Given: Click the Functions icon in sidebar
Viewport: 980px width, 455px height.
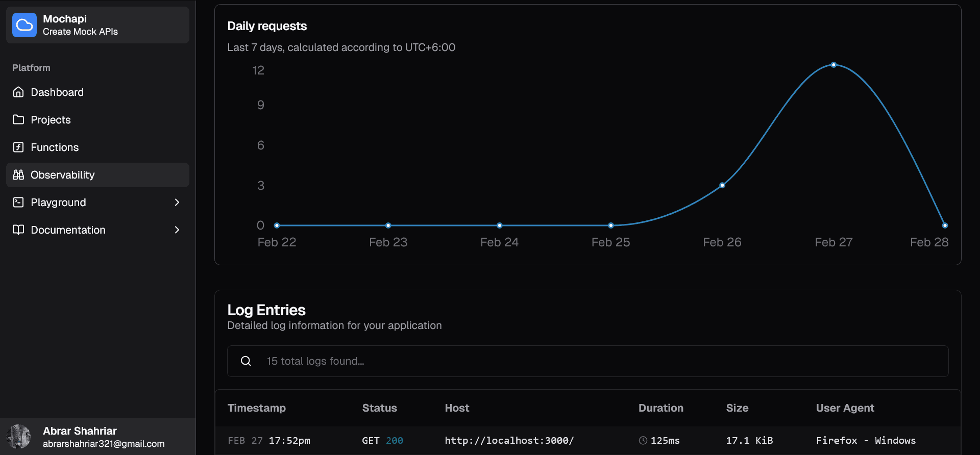Looking at the screenshot, I should [18, 147].
